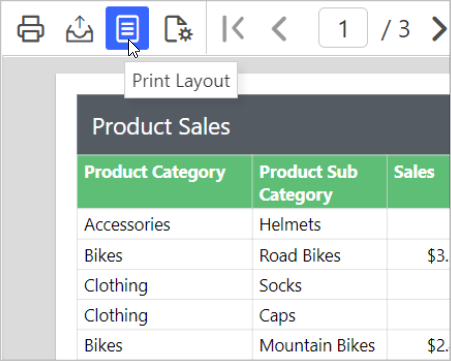
Task: Click the current page number field
Action: tap(343, 28)
